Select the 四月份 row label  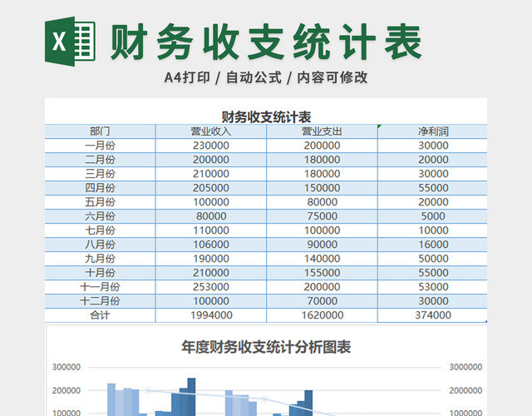[x=100, y=188]
